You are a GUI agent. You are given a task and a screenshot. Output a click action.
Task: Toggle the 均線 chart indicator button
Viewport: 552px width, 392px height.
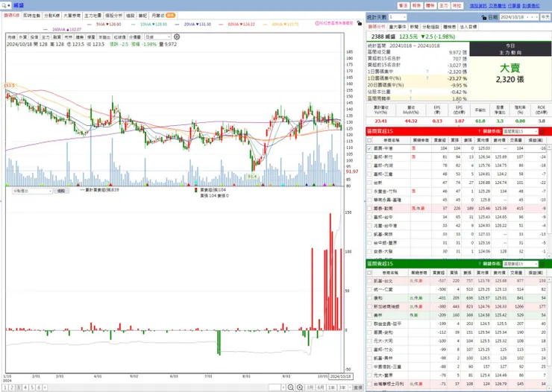[x=12, y=37]
